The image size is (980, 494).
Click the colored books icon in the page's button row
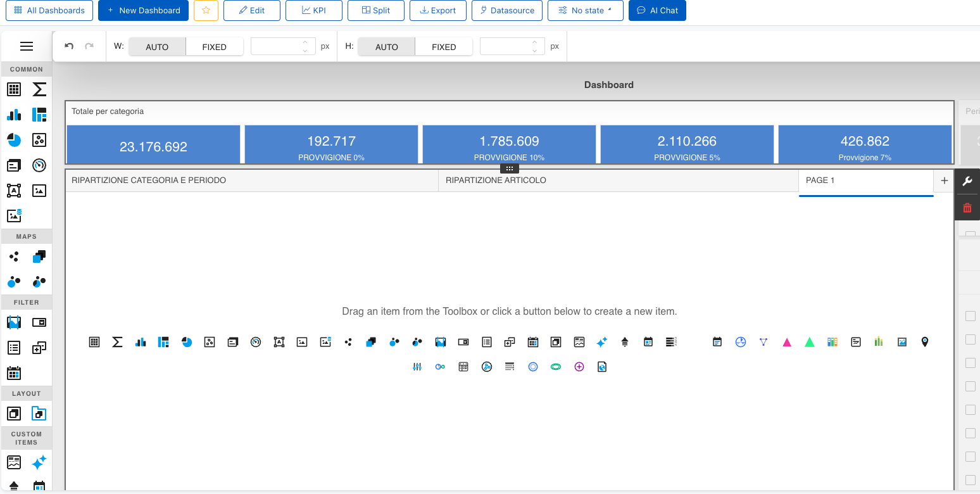pos(832,342)
